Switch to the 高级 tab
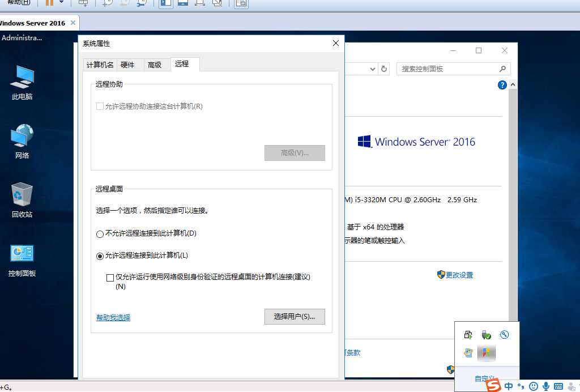This screenshot has width=580, height=392. [x=155, y=65]
